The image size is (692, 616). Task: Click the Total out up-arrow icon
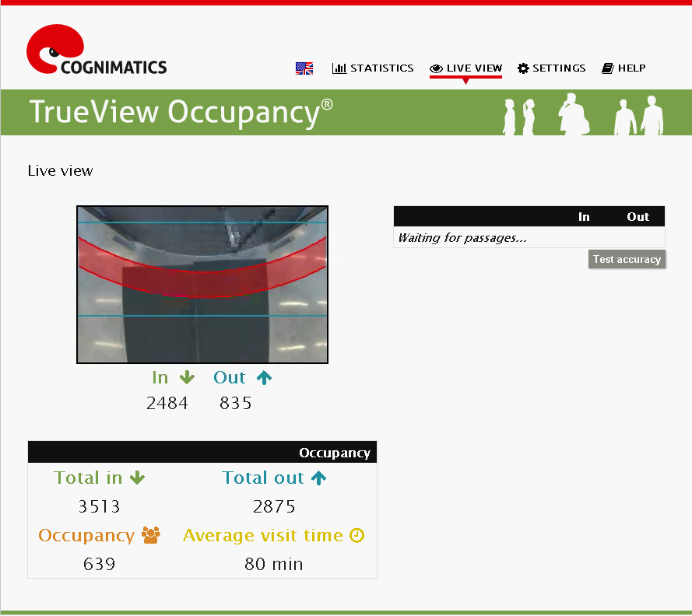point(318,478)
